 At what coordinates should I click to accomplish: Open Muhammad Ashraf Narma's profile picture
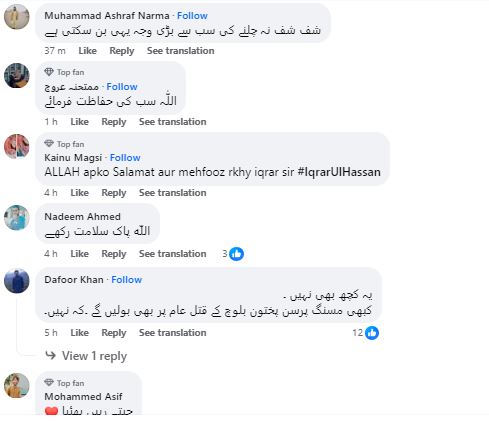[x=17, y=17]
